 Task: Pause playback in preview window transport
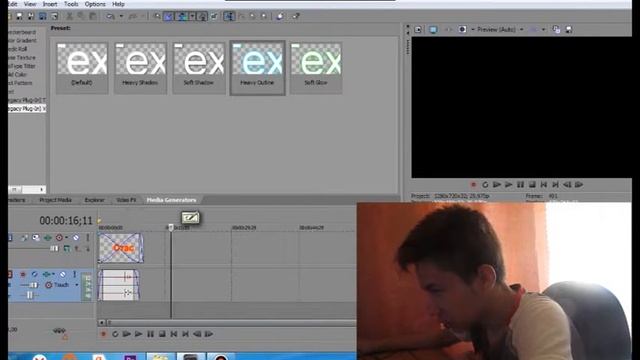click(520, 184)
